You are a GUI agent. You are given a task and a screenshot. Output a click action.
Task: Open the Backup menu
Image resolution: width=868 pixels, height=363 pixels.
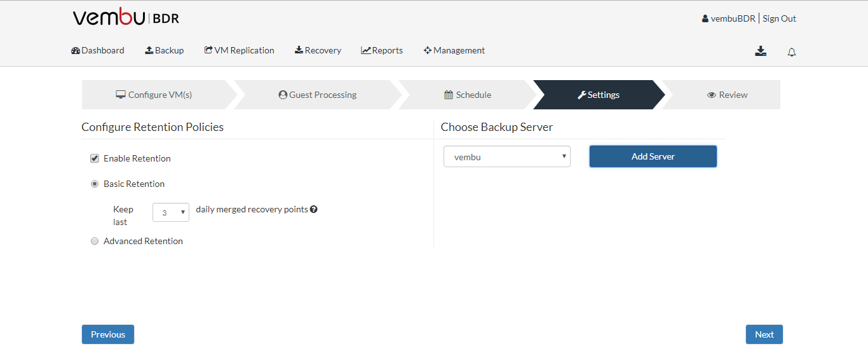tap(165, 50)
